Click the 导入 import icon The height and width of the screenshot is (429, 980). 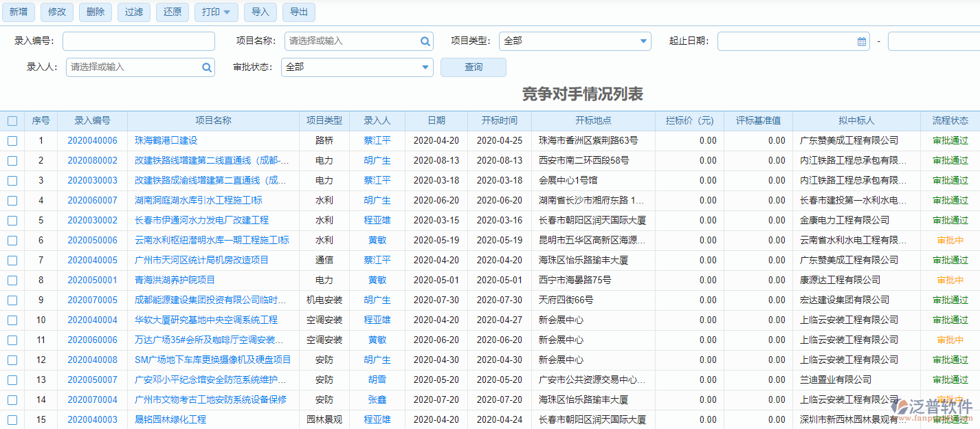260,12
